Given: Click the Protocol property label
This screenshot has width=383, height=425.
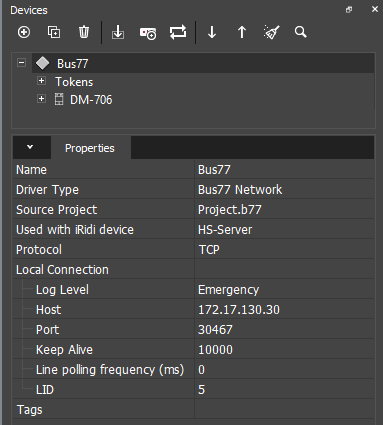Looking at the screenshot, I should 39,250.
